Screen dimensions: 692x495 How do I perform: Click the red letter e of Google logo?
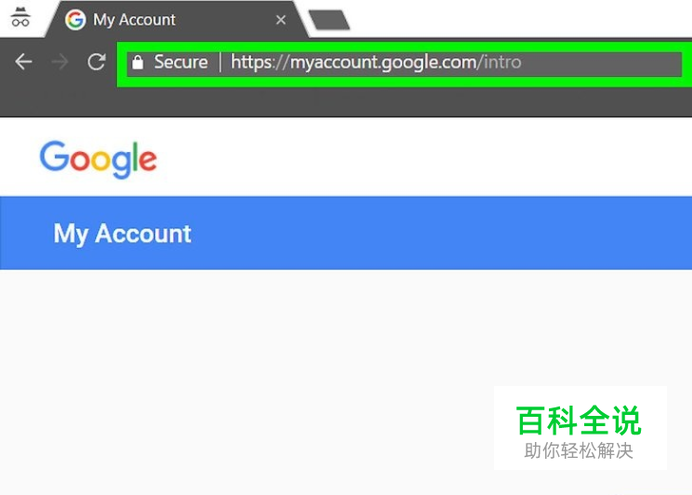[147, 160]
